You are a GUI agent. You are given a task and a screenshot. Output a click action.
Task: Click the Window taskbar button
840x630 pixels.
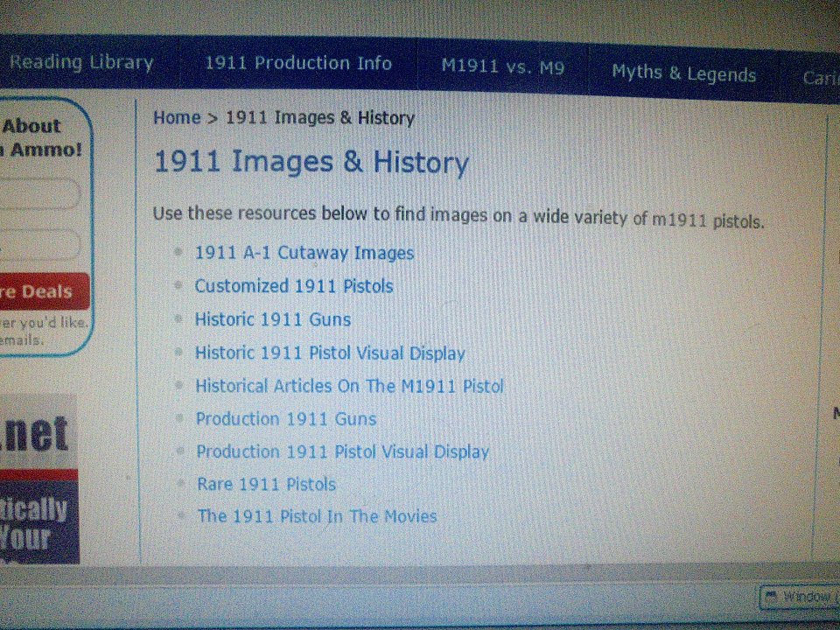click(x=800, y=596)
